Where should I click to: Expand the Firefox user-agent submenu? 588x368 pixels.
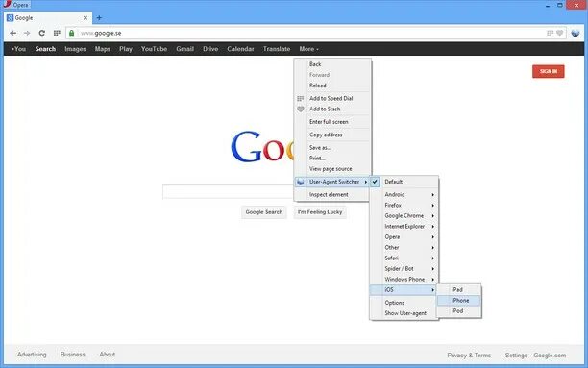point(404,206)
